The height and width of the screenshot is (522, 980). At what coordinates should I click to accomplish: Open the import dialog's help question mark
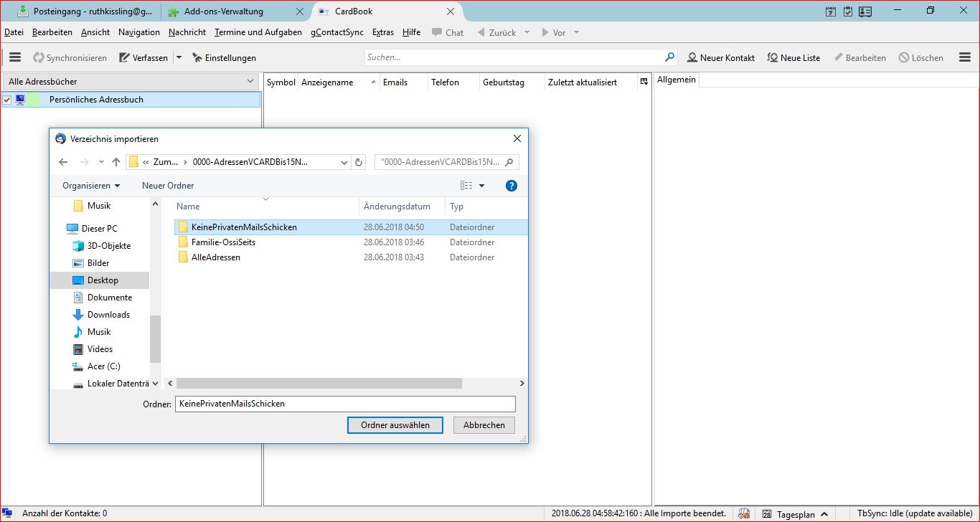tap(512, 186)
